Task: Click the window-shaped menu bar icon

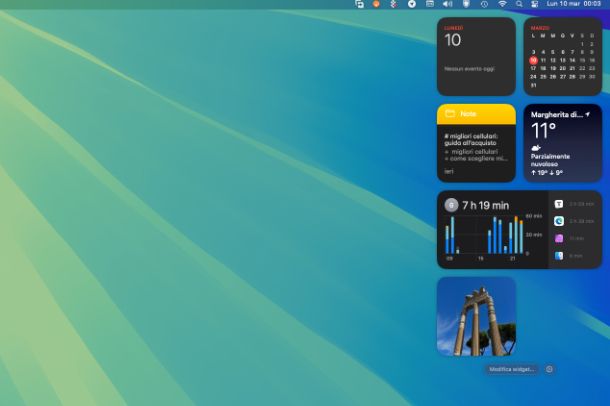Action: [430, 4]
